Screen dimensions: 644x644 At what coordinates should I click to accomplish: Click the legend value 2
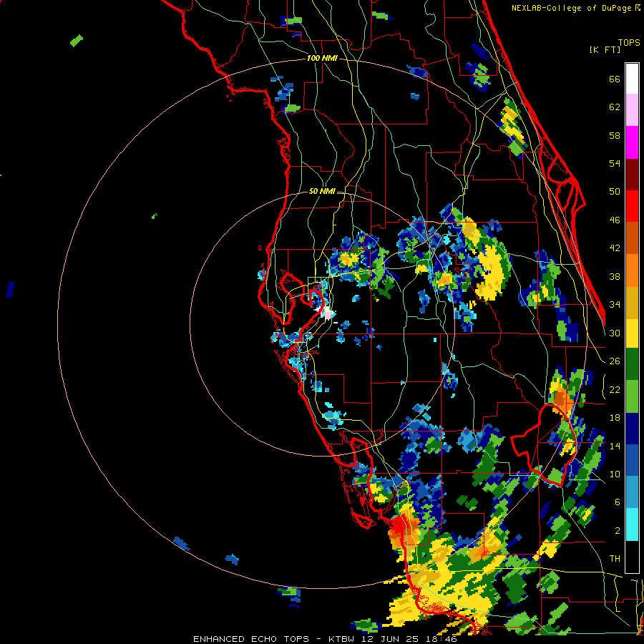pyautogui.click(x=618, y=531)
